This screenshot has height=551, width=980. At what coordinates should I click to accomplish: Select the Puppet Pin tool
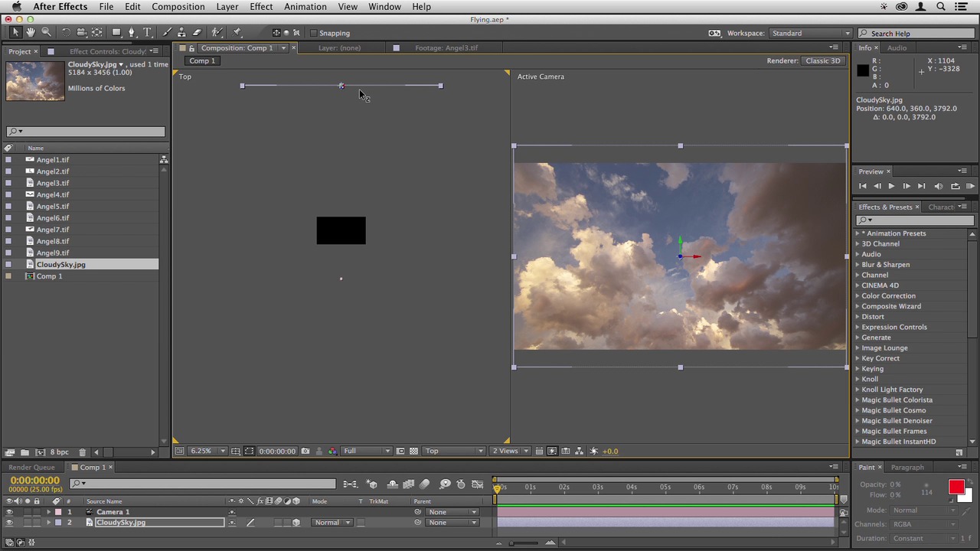coord(237,32)
